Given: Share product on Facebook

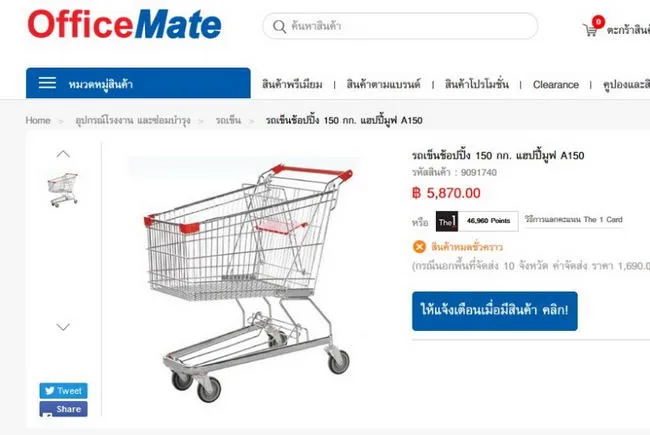Looking at the screenshot, I should point(63,409).
